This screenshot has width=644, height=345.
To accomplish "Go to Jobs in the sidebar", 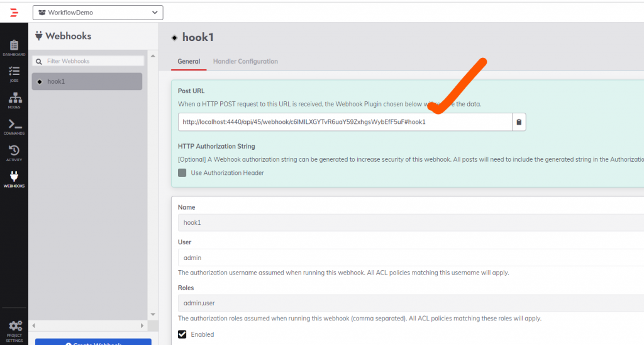I will pyautogui.click(x=14, y=74).
